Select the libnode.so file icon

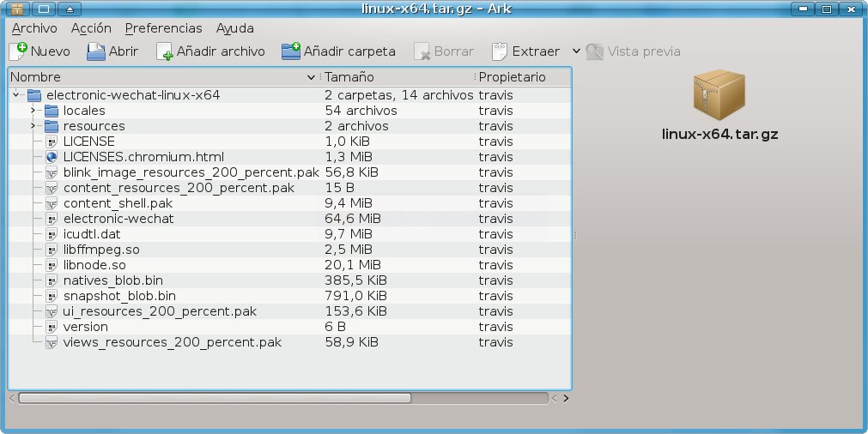point(52,265)
